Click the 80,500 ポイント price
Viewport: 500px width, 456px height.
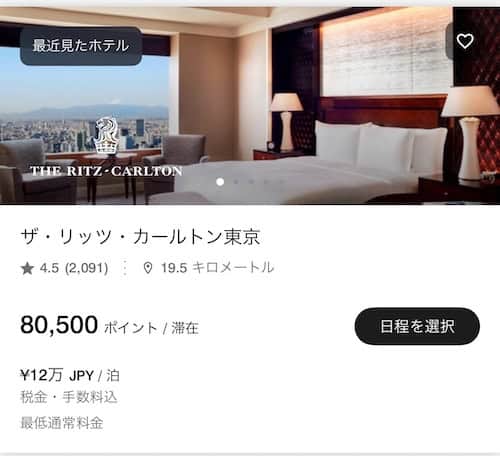110,325
